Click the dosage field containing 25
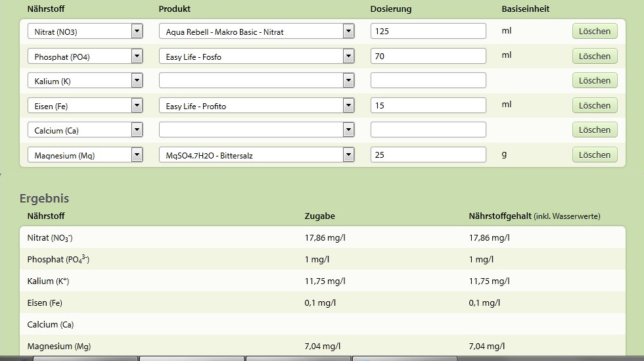Viewport: 644px width, 361px height. click(x=428, y=155)
